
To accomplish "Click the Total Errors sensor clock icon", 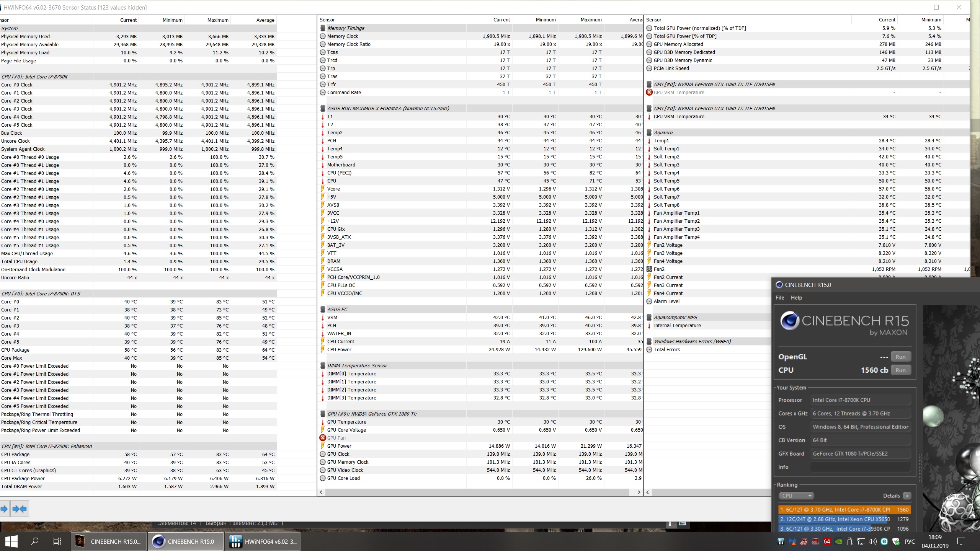I will point(649,349).
